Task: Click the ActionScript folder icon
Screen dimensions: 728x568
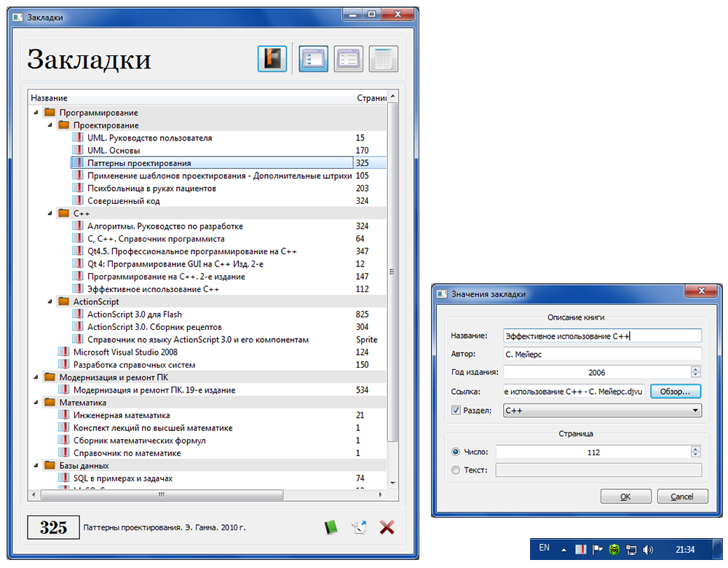Action: pyautogui.click(x=63, y=301)
